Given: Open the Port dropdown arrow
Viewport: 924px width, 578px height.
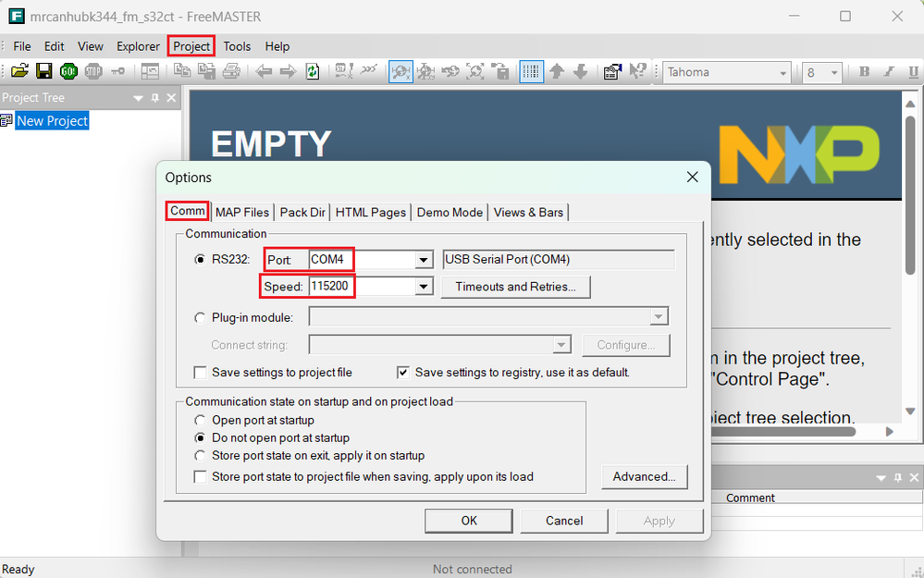Looking at the screenshot, I should coord(423,259).
